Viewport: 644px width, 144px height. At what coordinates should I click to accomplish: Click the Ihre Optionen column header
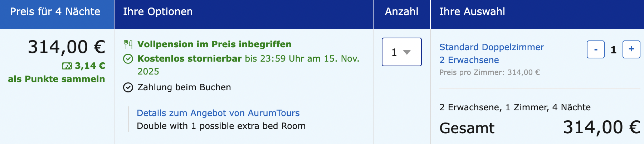point(158,11)
